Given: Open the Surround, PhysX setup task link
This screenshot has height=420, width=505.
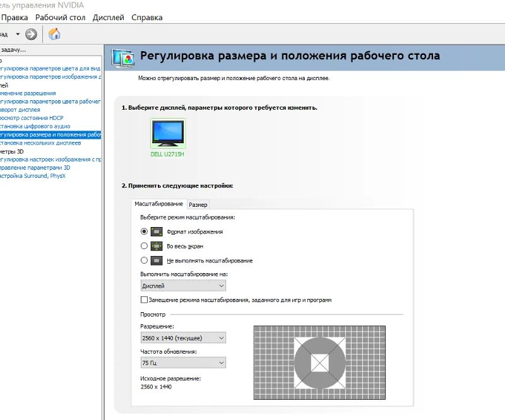Looking at the screenshot, I should 33,176.
